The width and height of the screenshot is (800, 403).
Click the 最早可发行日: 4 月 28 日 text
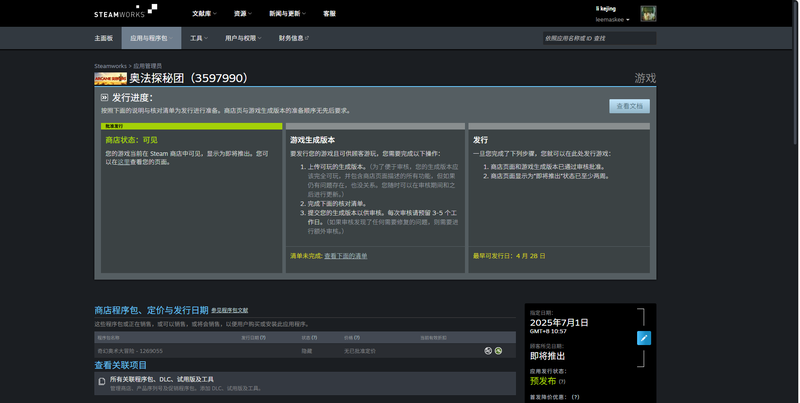[x=509, y=256]
